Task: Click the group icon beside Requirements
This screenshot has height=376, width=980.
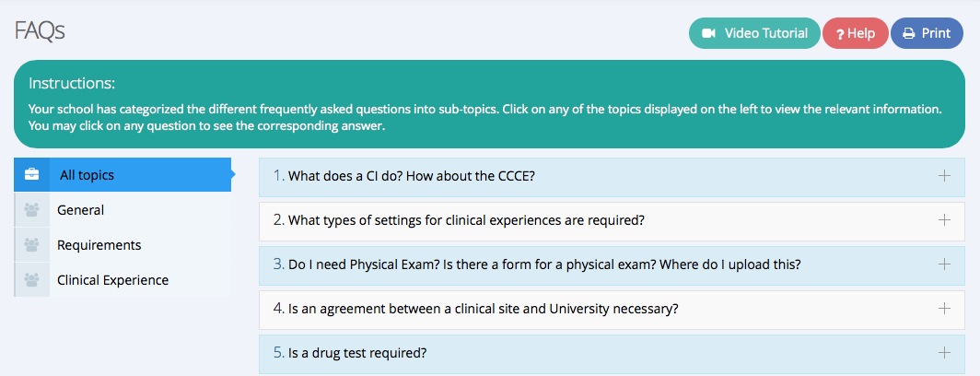Action: pyautogui.click(x=32, y=245)
